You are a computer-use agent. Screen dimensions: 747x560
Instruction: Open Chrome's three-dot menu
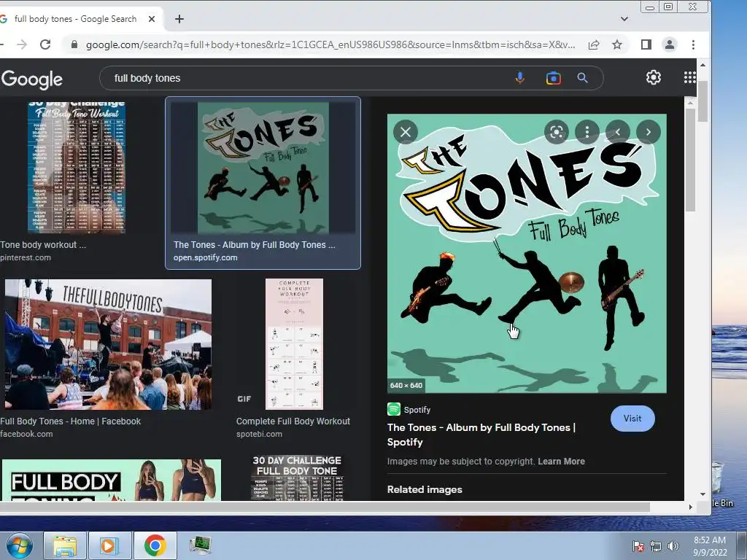693,44
